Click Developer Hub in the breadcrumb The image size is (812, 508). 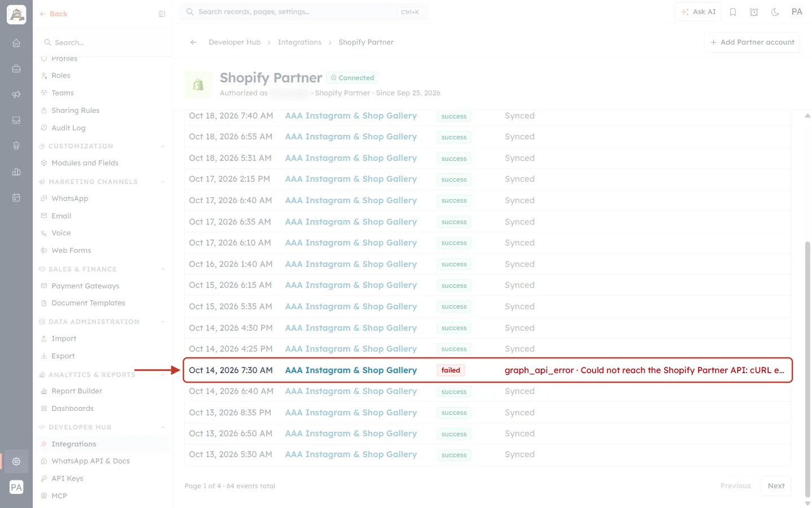(x=235, y=42)
